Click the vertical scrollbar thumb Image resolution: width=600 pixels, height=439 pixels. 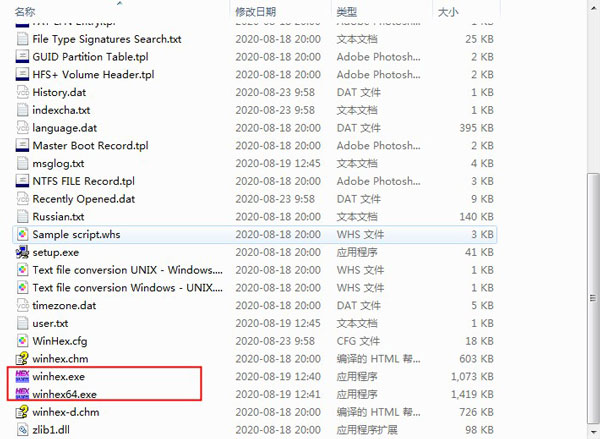click(x=593, y=298)
